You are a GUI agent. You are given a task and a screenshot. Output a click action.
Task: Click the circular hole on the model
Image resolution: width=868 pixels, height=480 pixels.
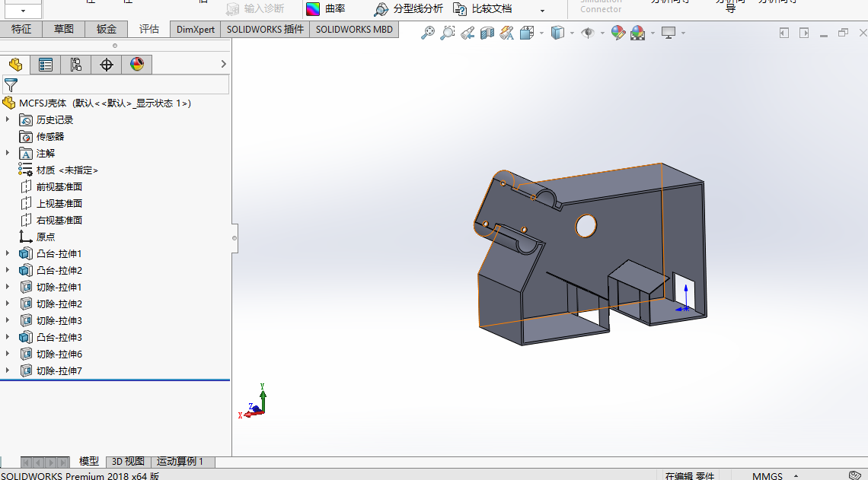pyautogui.click(x=586, y=226)
